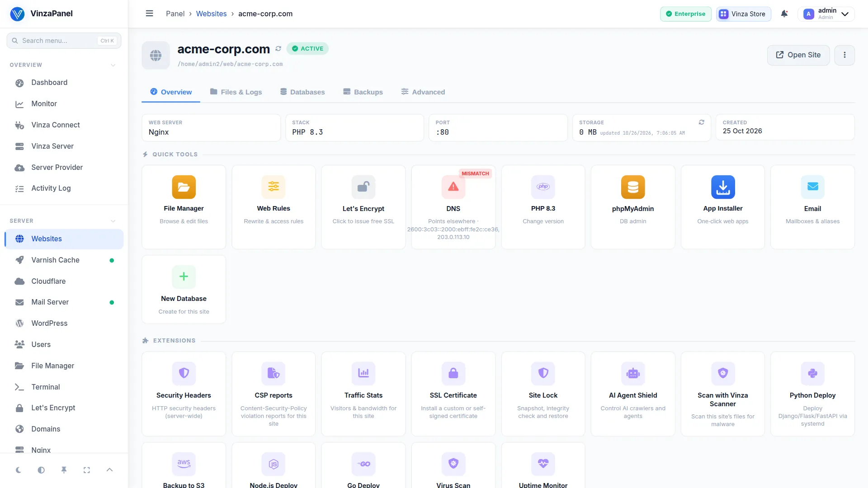
Task: Collapse the Server sidebar section
Action: [x=113, y=221]
